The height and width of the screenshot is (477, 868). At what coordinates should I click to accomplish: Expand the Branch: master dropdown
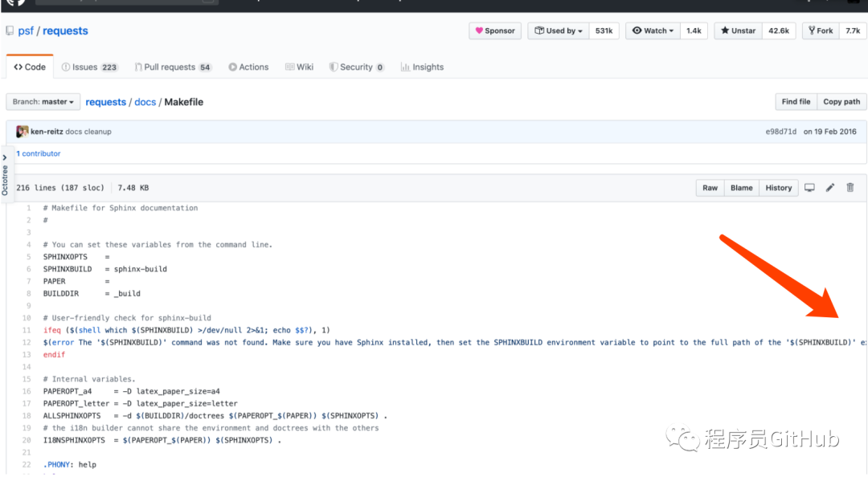pos(43,102)
